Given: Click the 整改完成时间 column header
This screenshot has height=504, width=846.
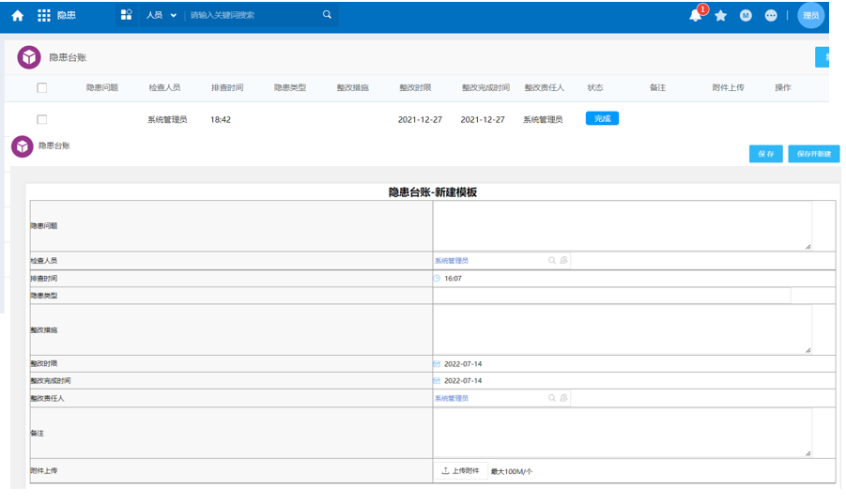Looking at the screenshot, I should (485, 87).
